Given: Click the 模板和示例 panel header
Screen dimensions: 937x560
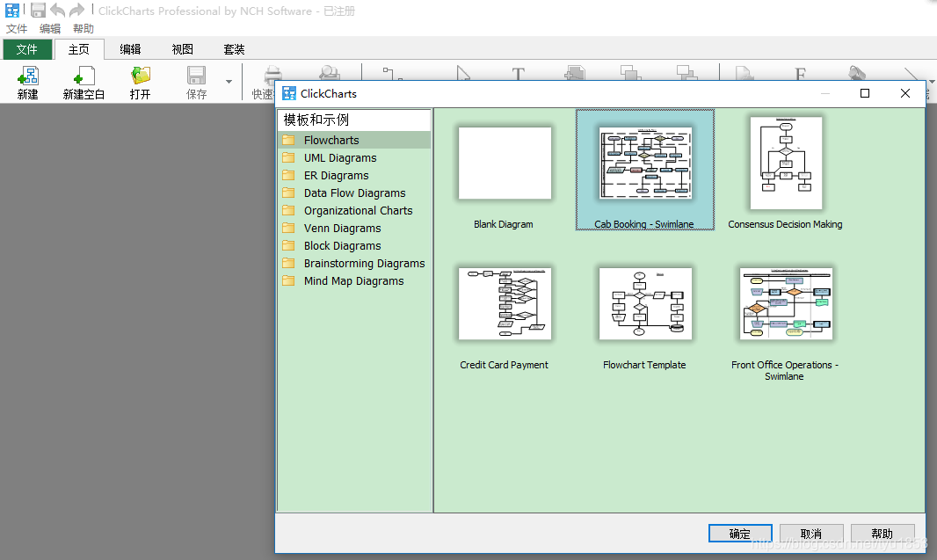Looking at the screenshot, I should [x=353, y=120].
